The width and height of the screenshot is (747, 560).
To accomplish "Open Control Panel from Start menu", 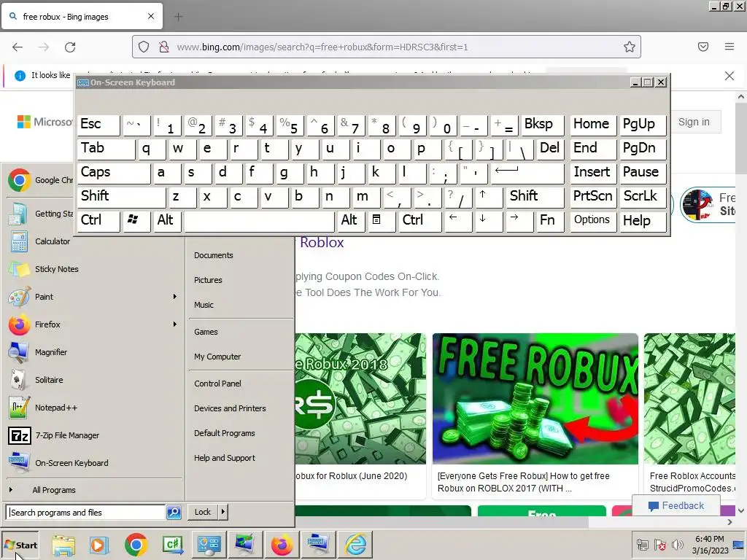I will [x=217, y=384].
